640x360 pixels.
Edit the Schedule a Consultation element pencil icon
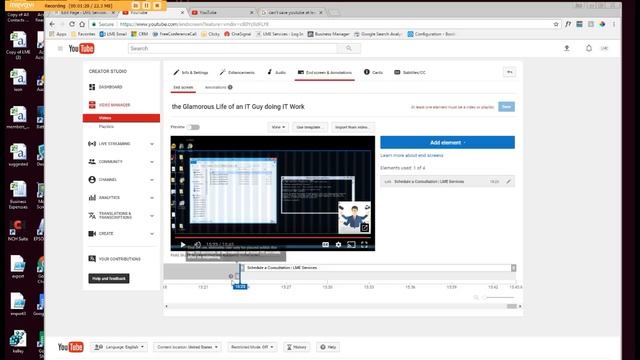point(509,182)
